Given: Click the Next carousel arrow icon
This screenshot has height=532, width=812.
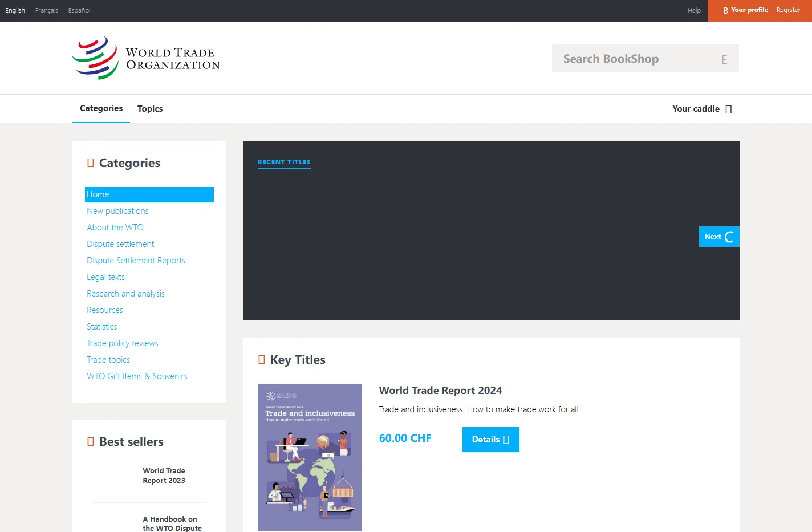Looking at the screenshot, I should tap(729, 237).
